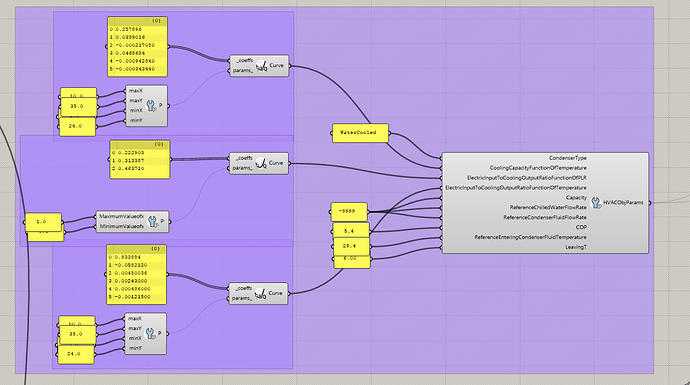Select Curve icon fed by the 0.222903 panel
This screenshot has width=690, height=385.
point(261,163)
